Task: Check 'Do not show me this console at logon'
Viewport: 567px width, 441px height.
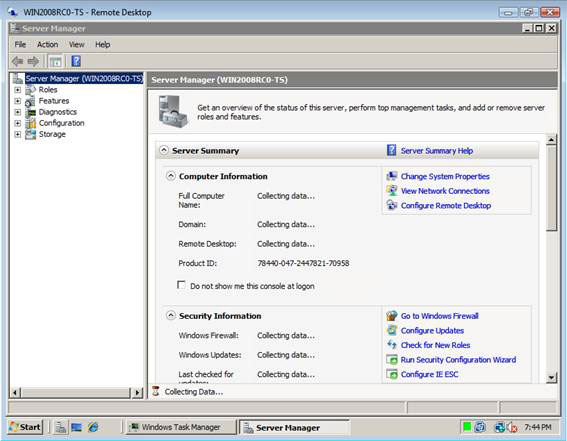Action: click(x=181, y=285)
